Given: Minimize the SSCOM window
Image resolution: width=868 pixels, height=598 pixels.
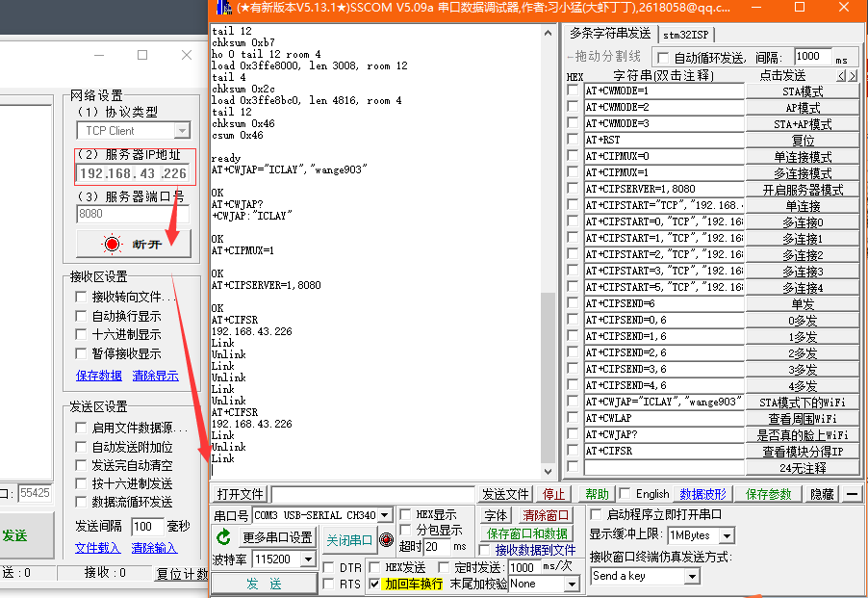Looking at the screenshot, I should click(x=756, y=7).
